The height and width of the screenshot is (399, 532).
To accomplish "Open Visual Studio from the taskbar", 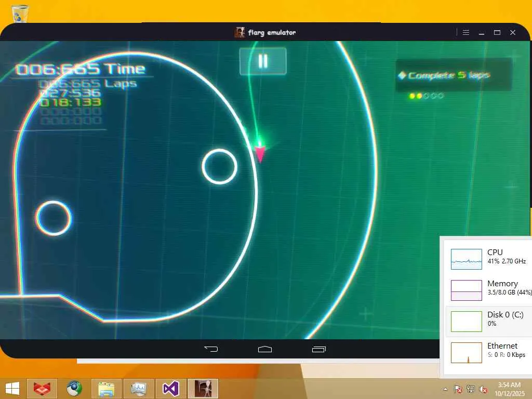I will tap(170, 389).
